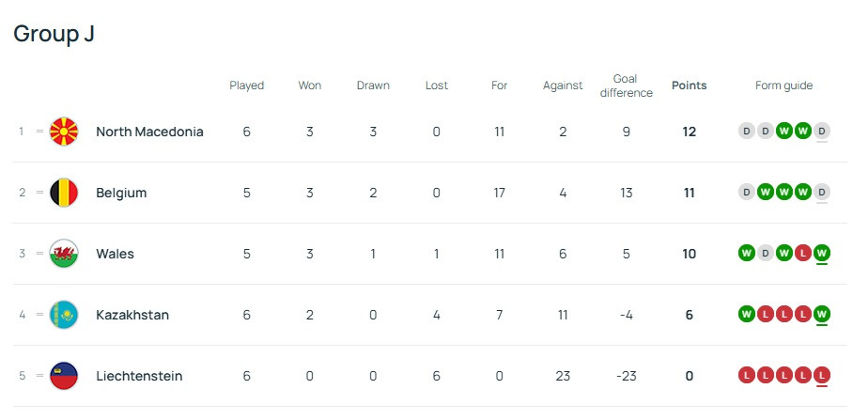Viewport: 868px width, 420px height.
Task: Click the Wales flag icon
Action: click(x=64, y=254)
